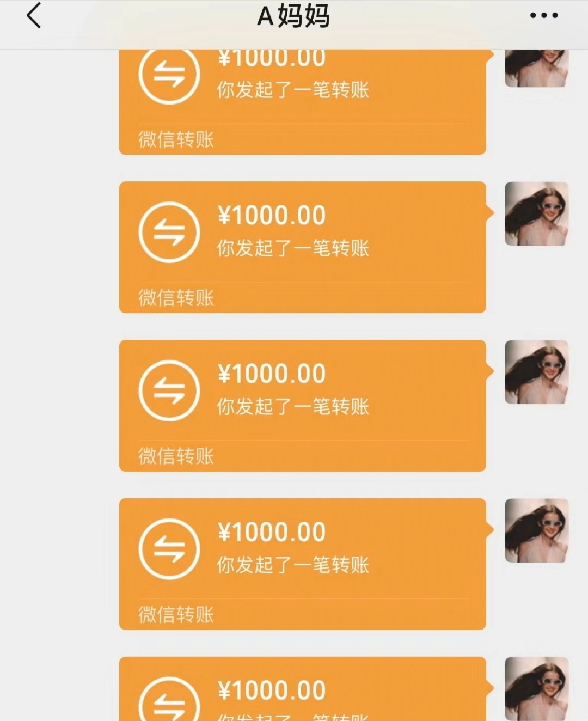Tap transfer arrows icon in topmost cut-off bubble
588x721 pixels.
(169, 75)
